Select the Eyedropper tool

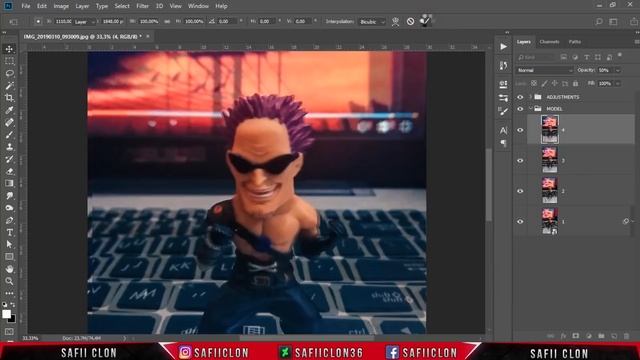click(9, 110)
